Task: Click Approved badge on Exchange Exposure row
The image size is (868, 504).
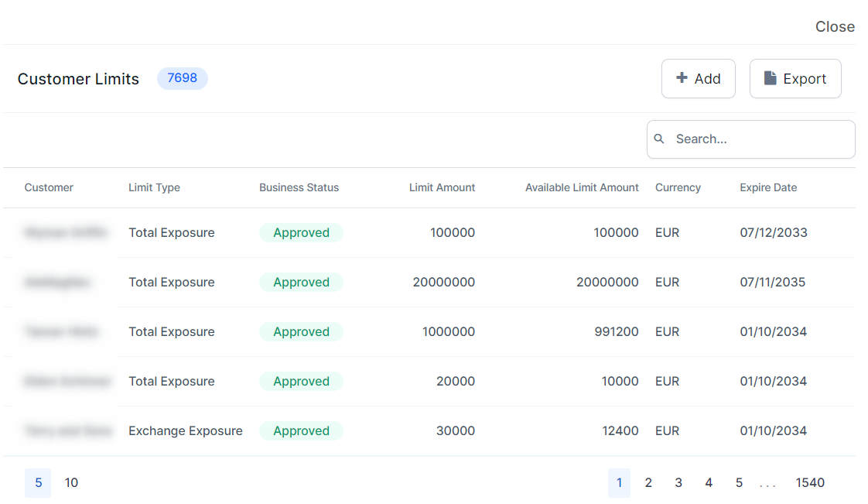Action: (x=301, y=430)
